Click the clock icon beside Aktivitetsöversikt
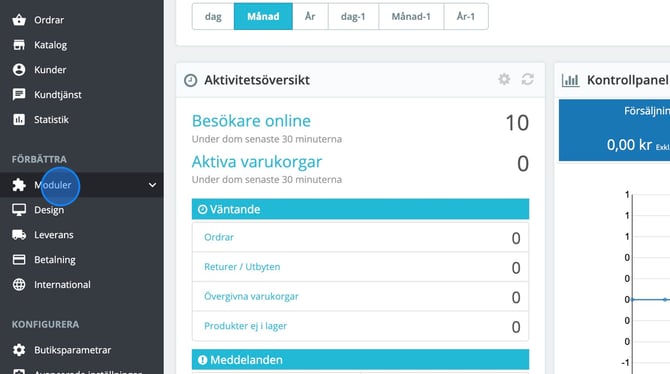The image size is (670, 374). [x=191, y=80]
